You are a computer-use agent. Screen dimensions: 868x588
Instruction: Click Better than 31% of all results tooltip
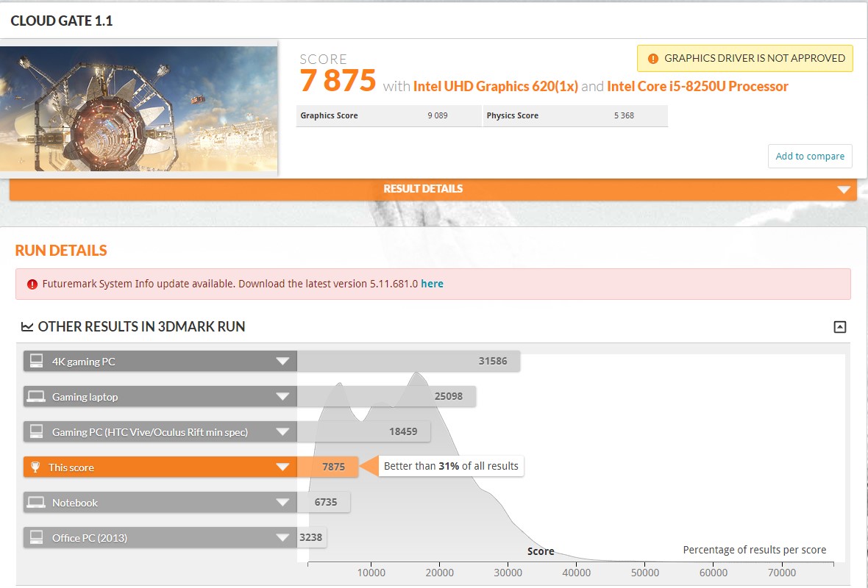coord(451,466)
